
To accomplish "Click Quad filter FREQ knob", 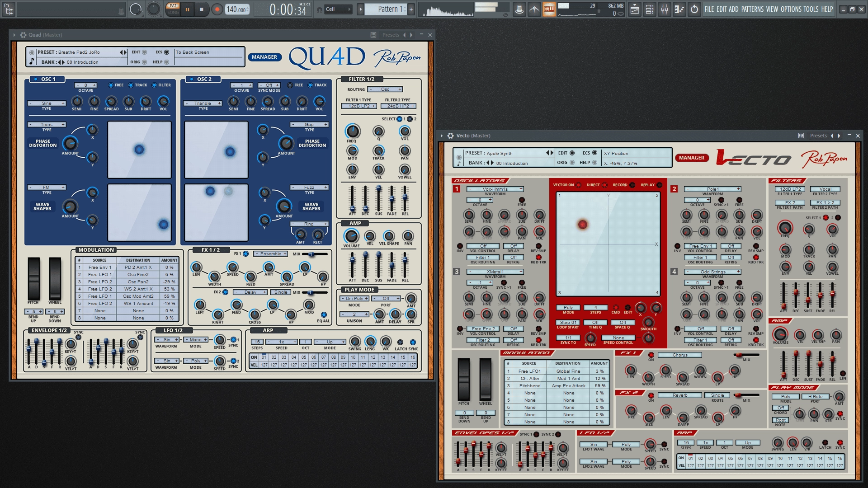I will coord(353,131).
